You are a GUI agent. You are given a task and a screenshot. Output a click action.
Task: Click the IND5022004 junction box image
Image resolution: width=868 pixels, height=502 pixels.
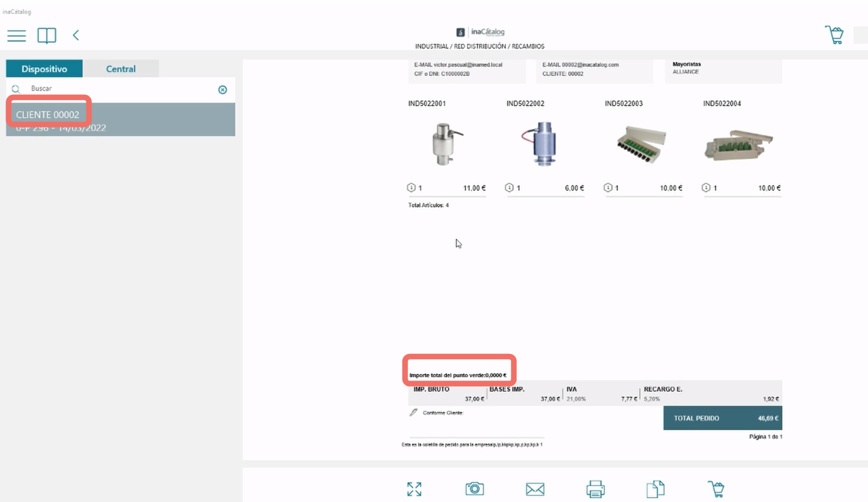pyautogui.click(x=739, y=145)
